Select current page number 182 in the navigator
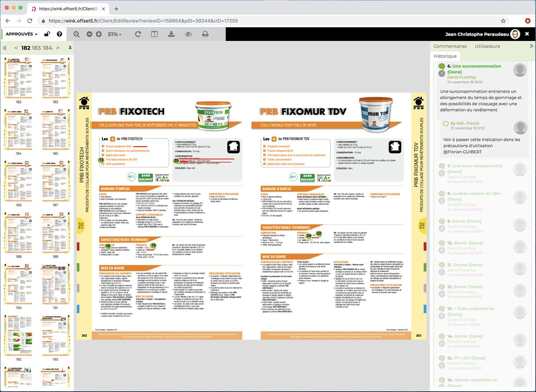The image size is (536, 392). pyautogui.click(x=26, y=48)
